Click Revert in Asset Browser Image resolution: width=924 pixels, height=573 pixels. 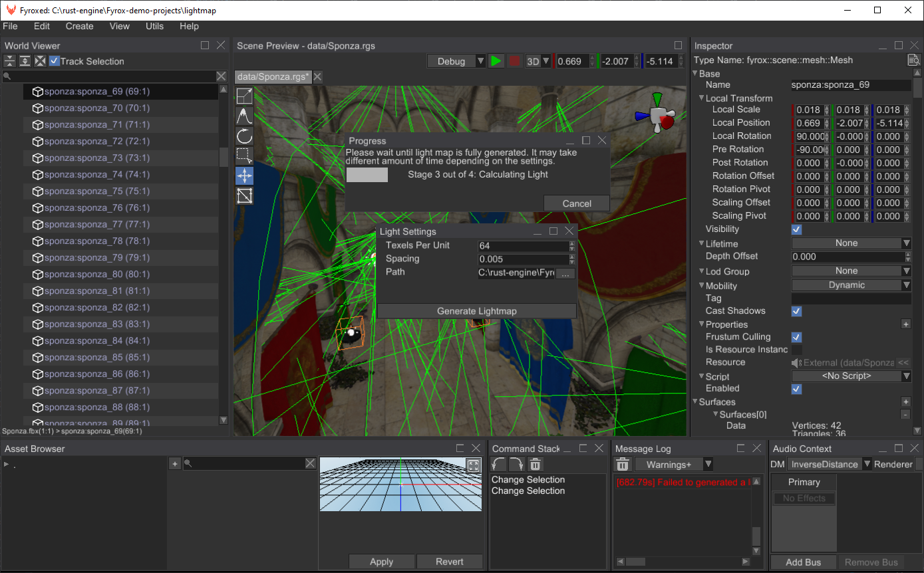(450, 562)
